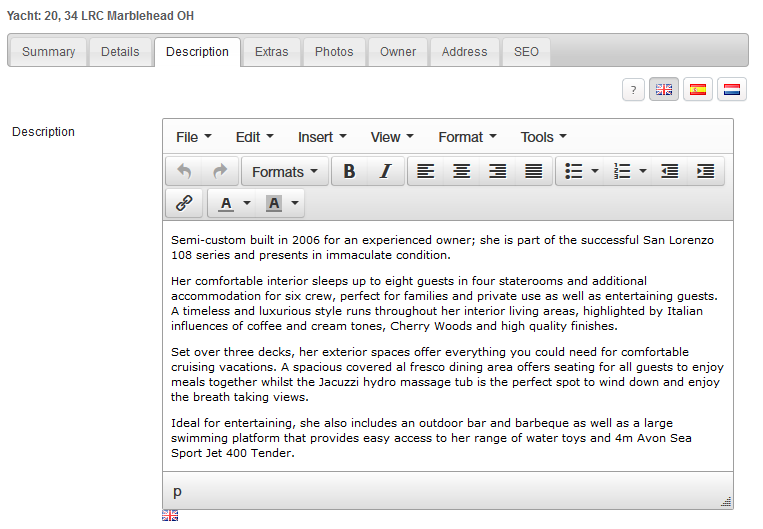The width and height of the screenshot is (763, 529).
Task: Toggle italic formatting
Action: [x=385, y=171]
